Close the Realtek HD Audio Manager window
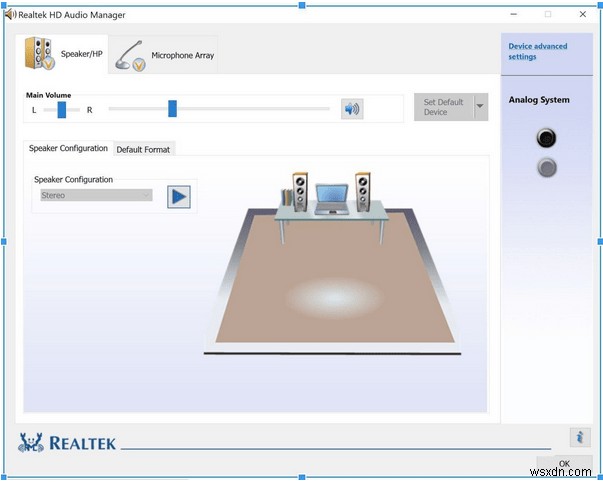Viewport: 603px width, 482px height. pos(583,14)
